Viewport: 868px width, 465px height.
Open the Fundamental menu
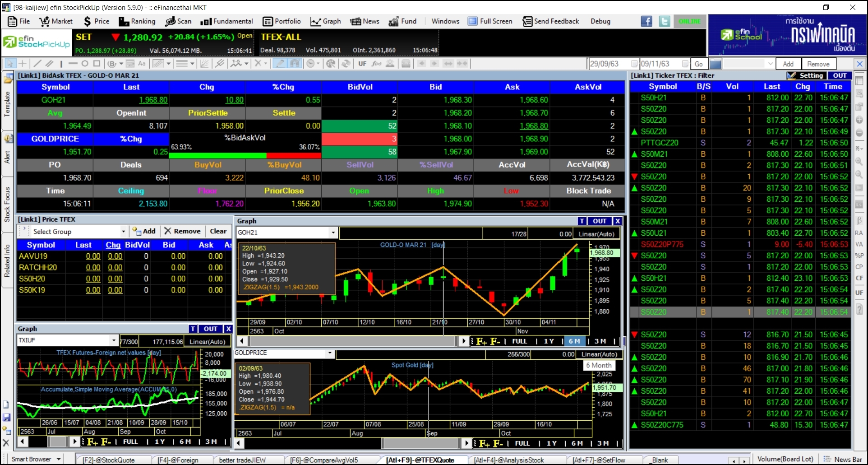[x=227, y=21]
